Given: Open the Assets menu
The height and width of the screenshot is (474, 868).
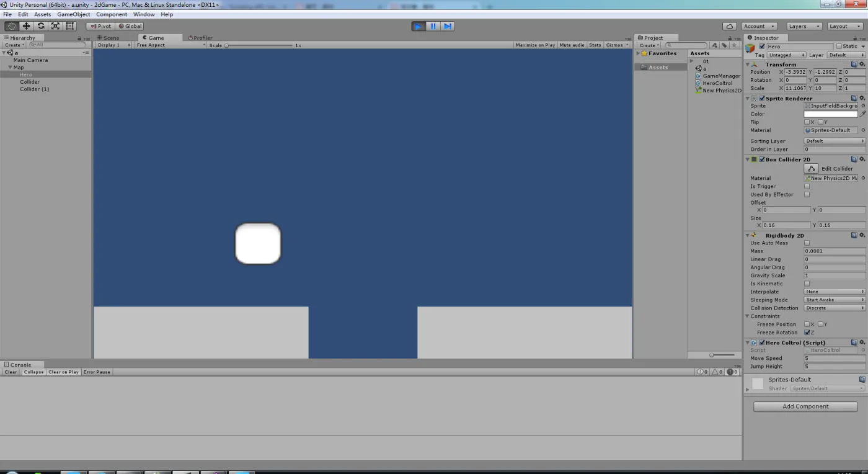Looking at the screenshot, I should [x=43, y=14].
